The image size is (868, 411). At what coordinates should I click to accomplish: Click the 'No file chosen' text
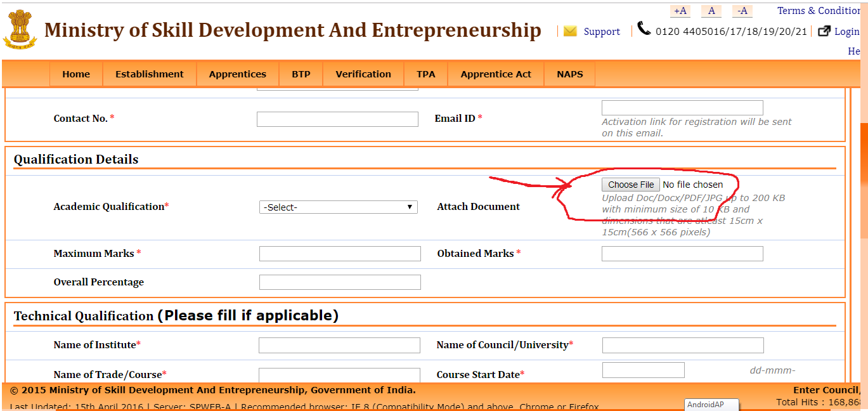(693, 185)
